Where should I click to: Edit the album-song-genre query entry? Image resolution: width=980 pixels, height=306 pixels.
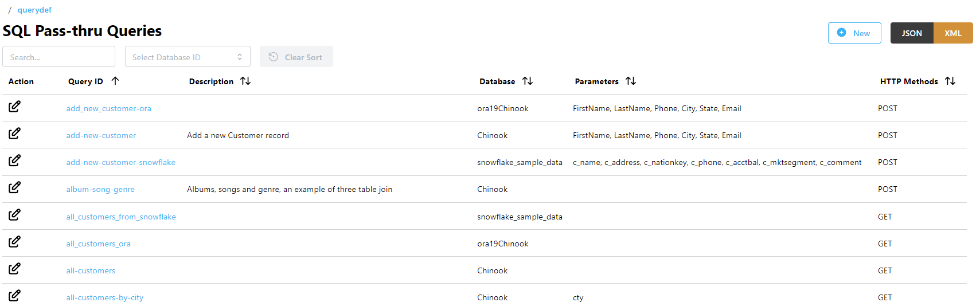[x=14, y=187]
